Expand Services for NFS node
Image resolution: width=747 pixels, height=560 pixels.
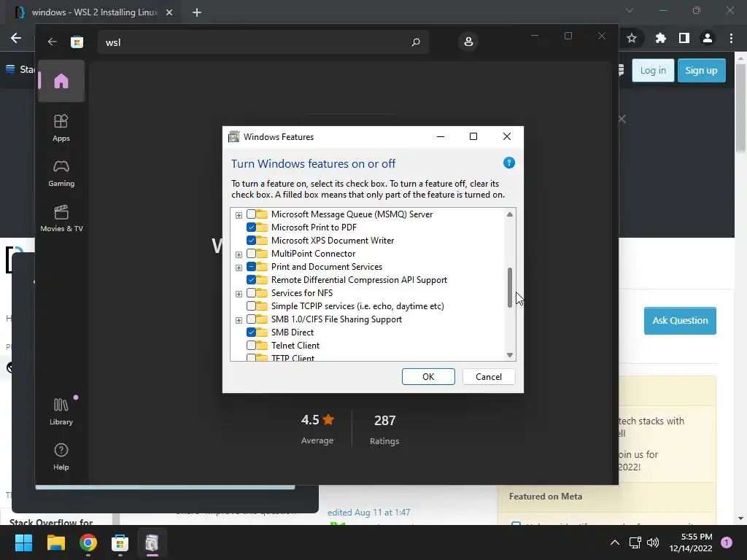239,294
